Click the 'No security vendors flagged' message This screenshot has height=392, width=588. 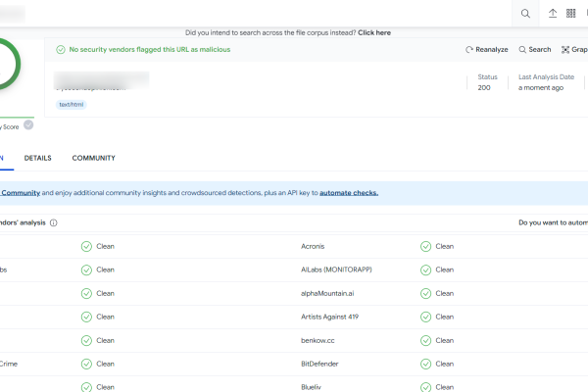(150, 50)
